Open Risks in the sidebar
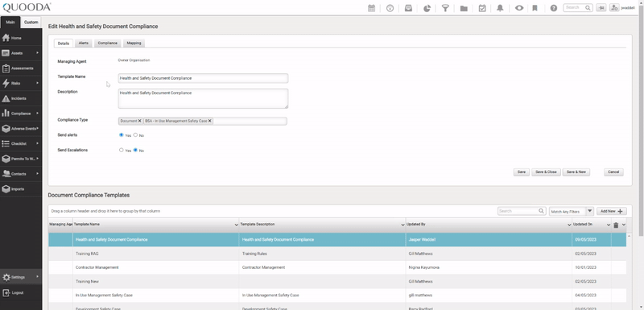This screenshot has height=310, width=644. (21, 84)
